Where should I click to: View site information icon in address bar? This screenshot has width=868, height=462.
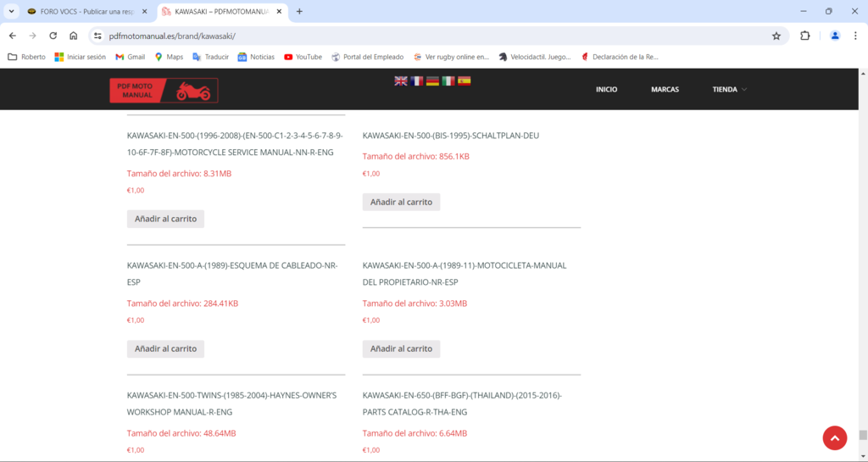coord(98,36)
